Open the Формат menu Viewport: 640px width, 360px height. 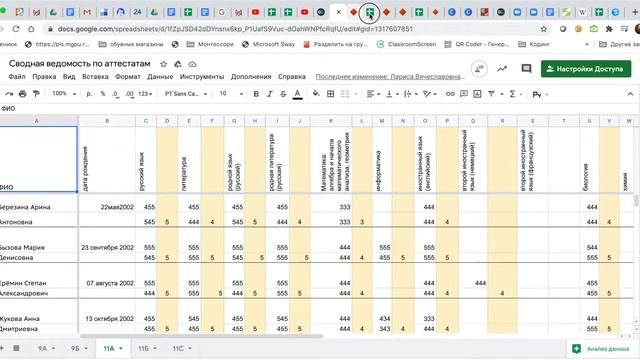128,77
